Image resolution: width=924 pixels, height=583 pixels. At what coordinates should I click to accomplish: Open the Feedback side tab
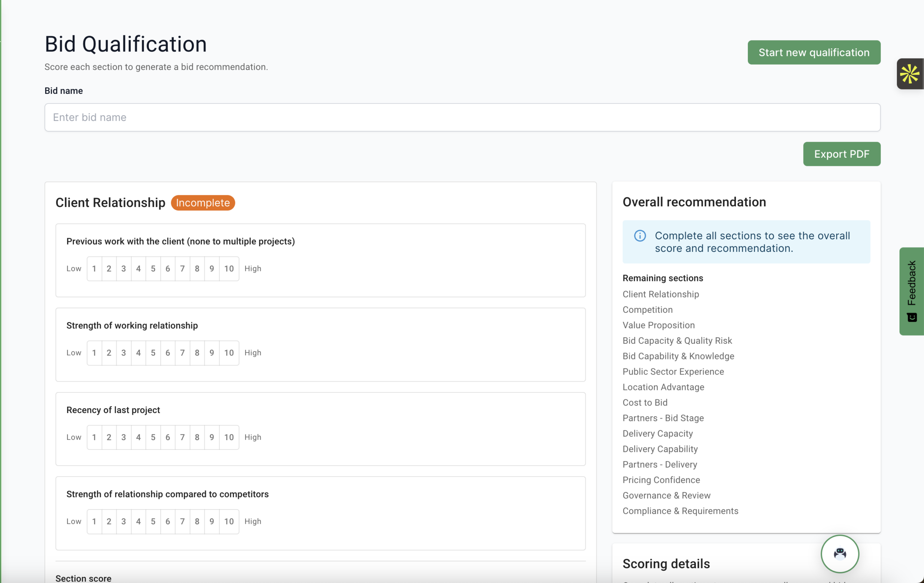tap(911, 291)
